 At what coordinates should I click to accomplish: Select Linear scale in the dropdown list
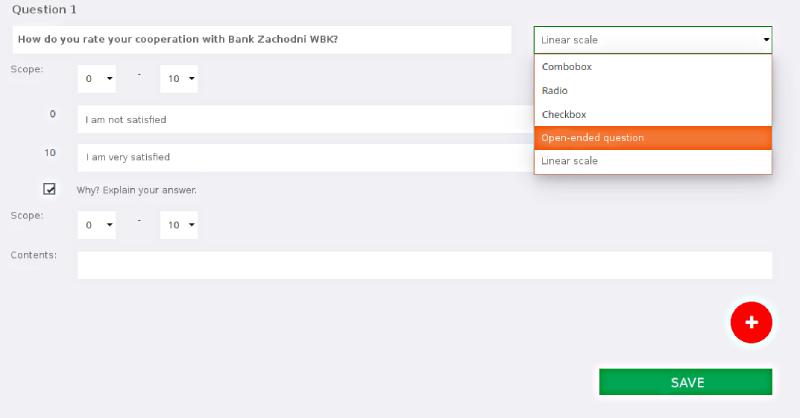point(653,161)
